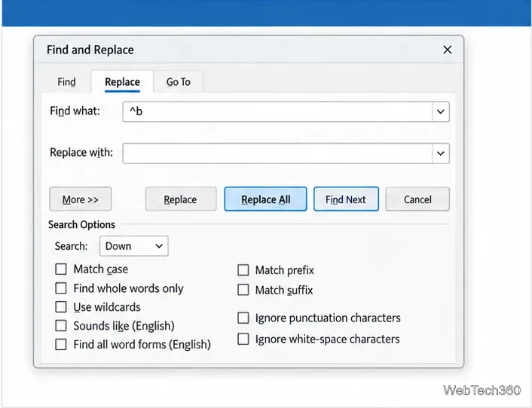Click the Search Options heading text
The width and height of the screenshot is (532, 408).
tap(81, 224)
